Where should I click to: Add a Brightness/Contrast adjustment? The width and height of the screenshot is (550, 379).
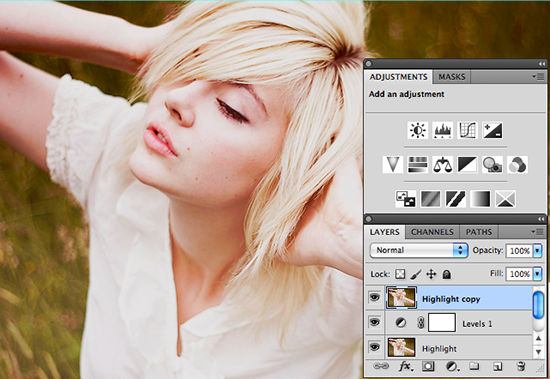point(417,130)
